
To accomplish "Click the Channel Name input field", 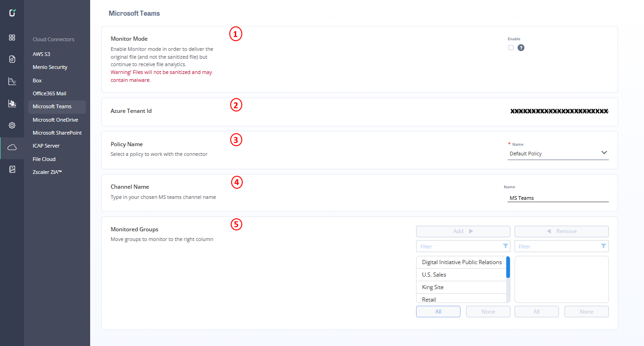I will [x=558, y=198].
